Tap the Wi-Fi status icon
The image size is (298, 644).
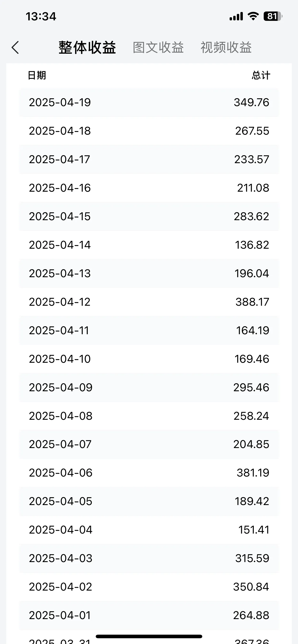click(x=253, y=16)
